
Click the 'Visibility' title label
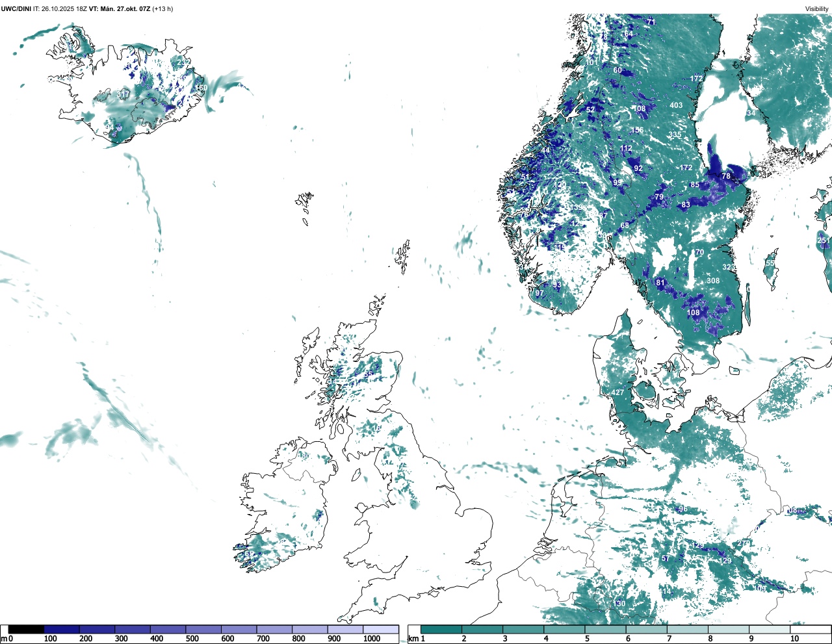point(817,8)
